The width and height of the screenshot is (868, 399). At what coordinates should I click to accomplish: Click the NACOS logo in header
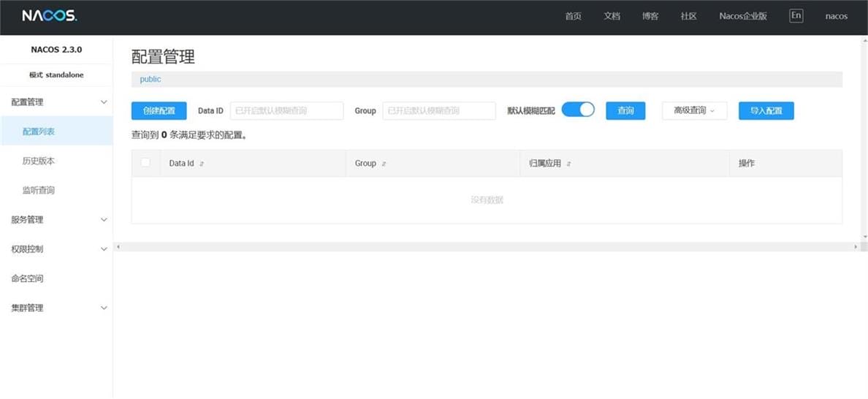[x=49, y=16]
